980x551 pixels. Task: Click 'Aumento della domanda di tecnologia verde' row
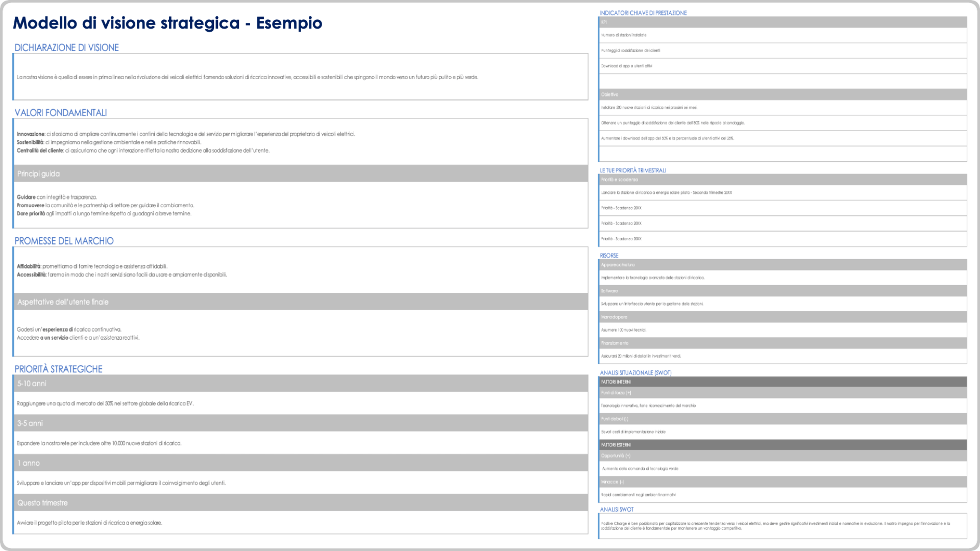coord(783,469)
